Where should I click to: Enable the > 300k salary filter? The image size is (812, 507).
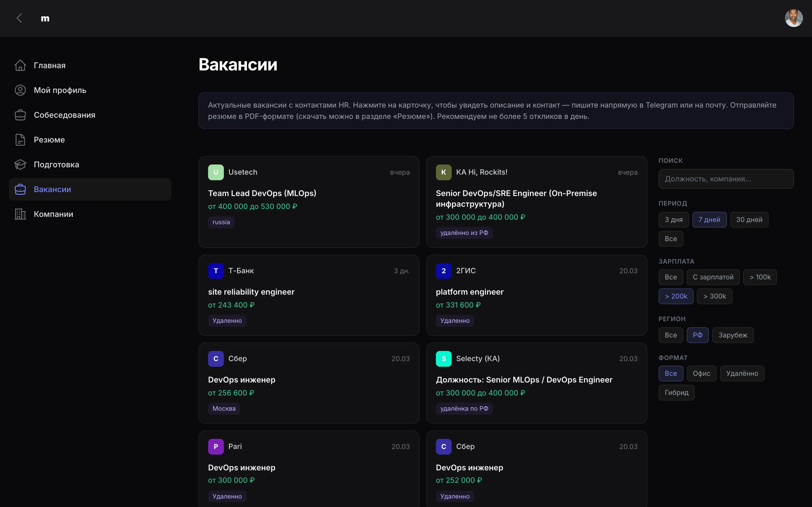[714, 296]
